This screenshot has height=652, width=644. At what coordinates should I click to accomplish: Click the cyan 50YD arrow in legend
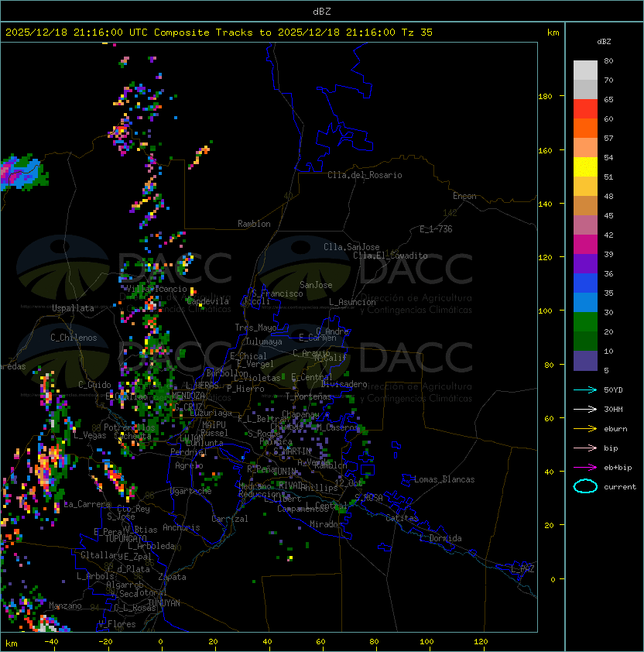click(x=585, y=389)
